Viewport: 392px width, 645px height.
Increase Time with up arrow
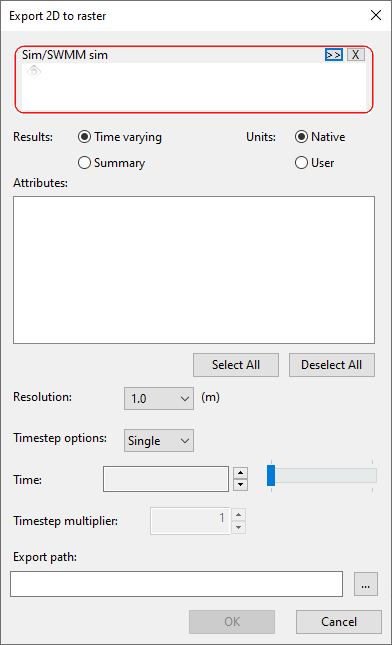coord(240,473)
